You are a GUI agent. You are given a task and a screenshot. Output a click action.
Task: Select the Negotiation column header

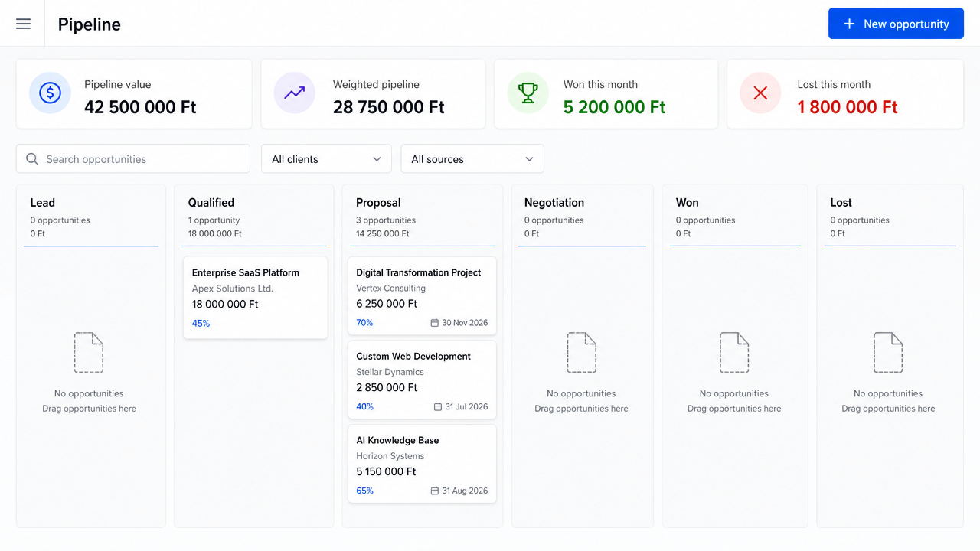pos(554,203)
